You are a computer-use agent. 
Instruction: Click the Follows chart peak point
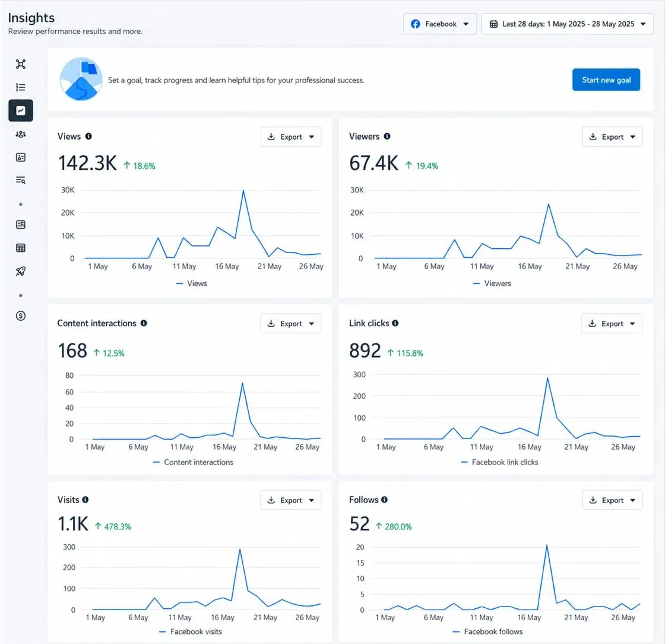[547, 545]
